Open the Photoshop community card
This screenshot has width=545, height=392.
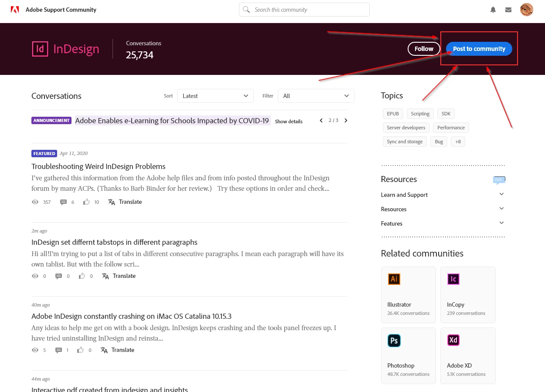click(409, 356)
